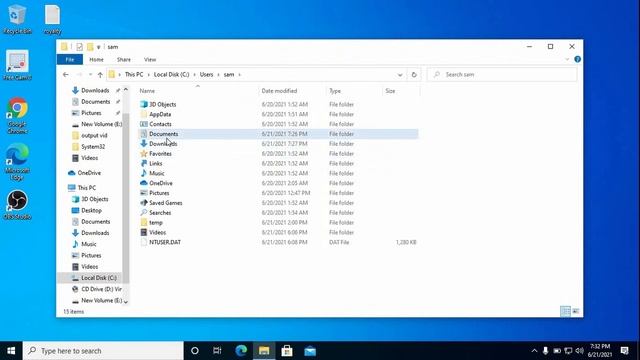Expand the chevron after sam in the address bar
Screen dimensions: 640x360
tap(240, 75)
